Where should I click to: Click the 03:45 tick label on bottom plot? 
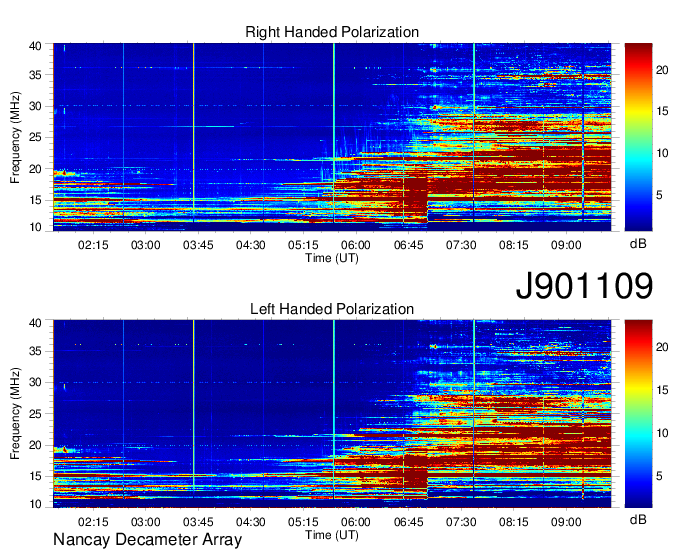(198, 522)
